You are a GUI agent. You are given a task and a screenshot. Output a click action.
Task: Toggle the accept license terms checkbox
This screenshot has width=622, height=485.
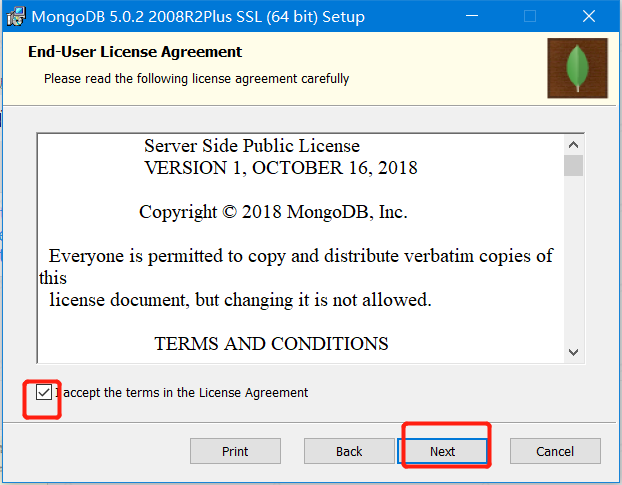pyautogui.click(x=44, y=393)
